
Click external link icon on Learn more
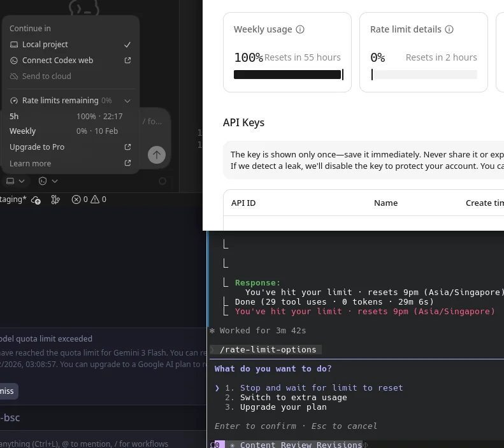[x=127, y=163]
